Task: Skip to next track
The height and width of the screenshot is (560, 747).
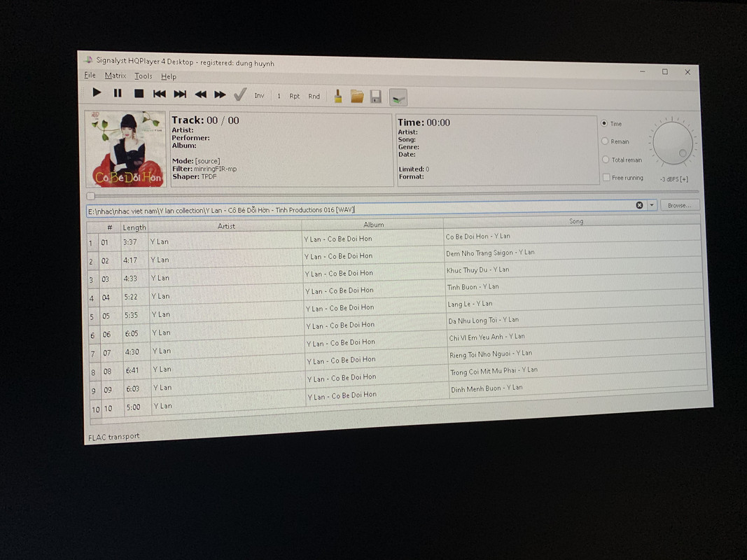Action: pyautogui.click(x=180, y=94)
